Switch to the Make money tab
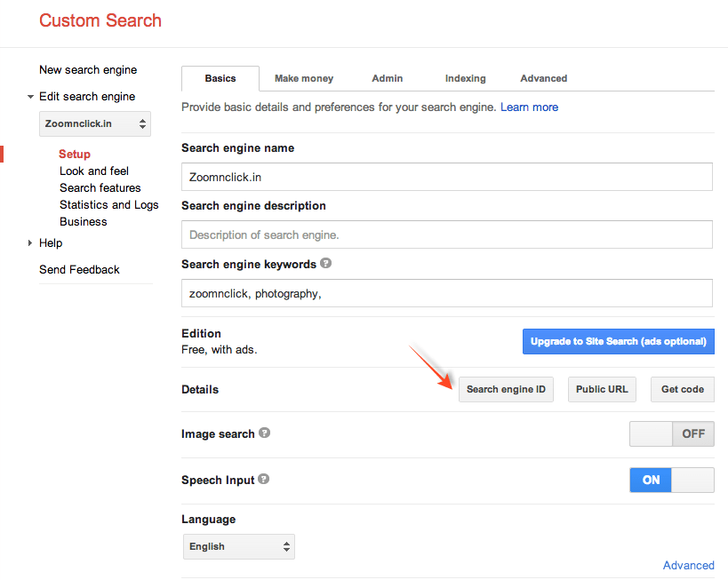Screen dimensions: 728x580 (303, 78)
